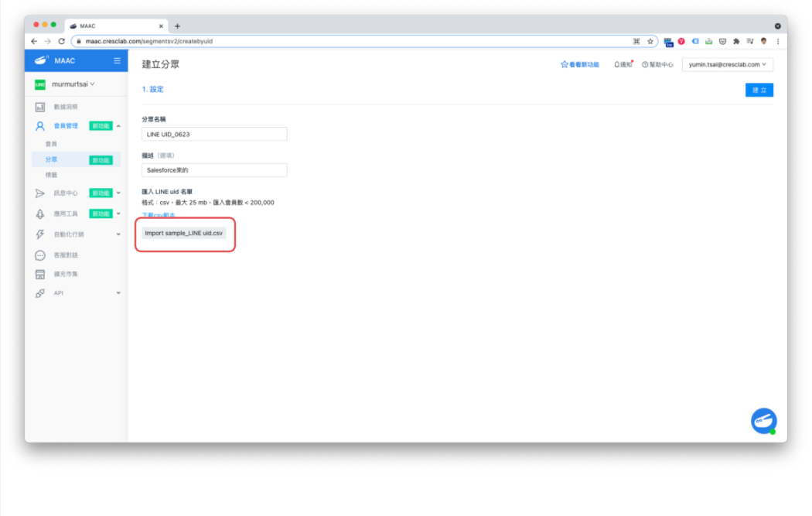Open the floating chat support widget
The image size is (812, 516).
[x=763, y=421]
